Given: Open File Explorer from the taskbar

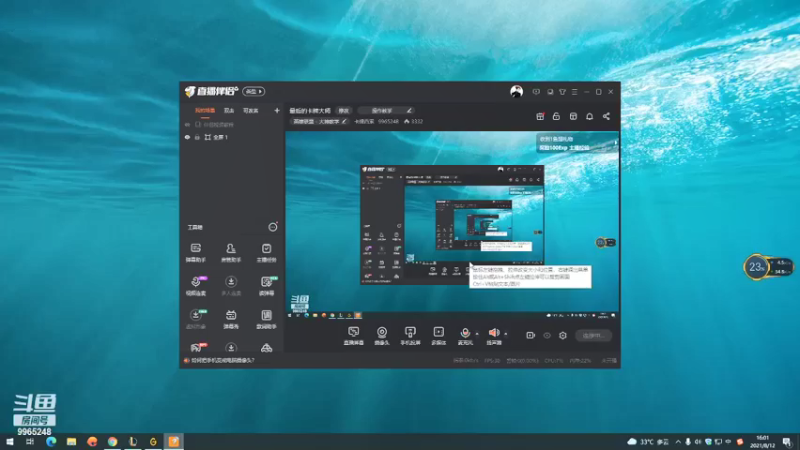Looking at the screenshot, I should [x=71, y=442].
